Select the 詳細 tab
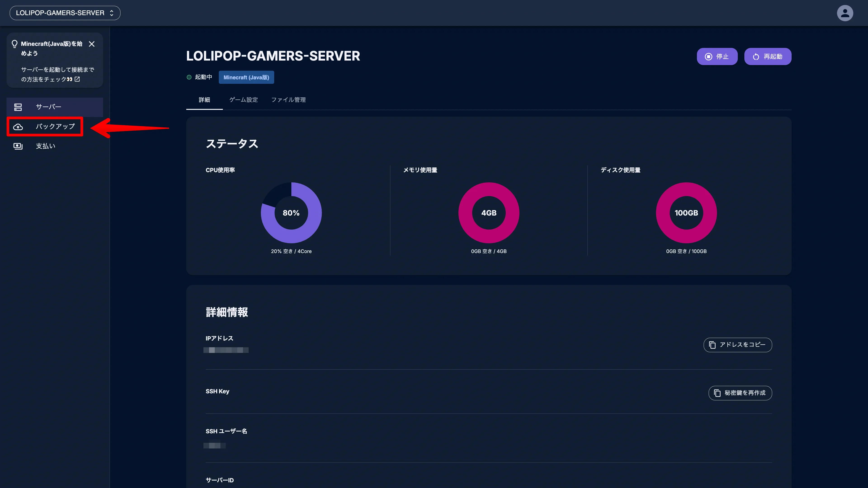868x488 pixels. pyautogui.click(x=204, y=100)
